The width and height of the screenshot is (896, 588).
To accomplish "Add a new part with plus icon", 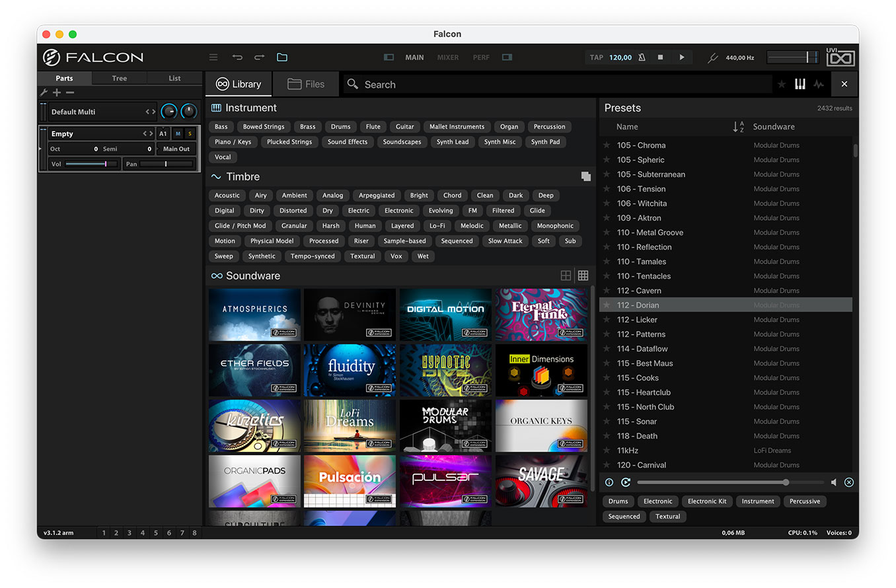I will 57,92.
